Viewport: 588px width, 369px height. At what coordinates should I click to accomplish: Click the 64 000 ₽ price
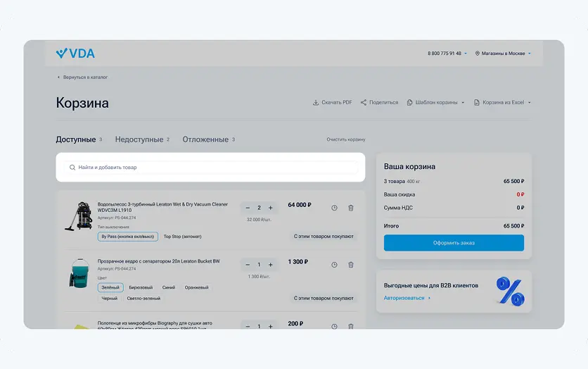click(299, 205)
